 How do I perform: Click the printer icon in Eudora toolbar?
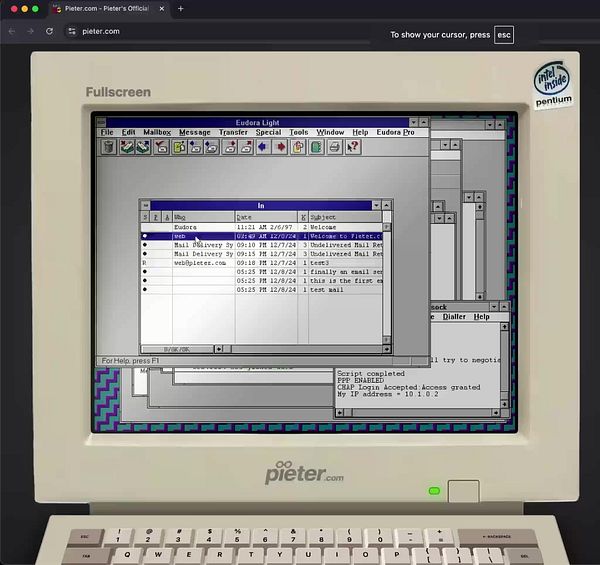[x=334, y=147]
